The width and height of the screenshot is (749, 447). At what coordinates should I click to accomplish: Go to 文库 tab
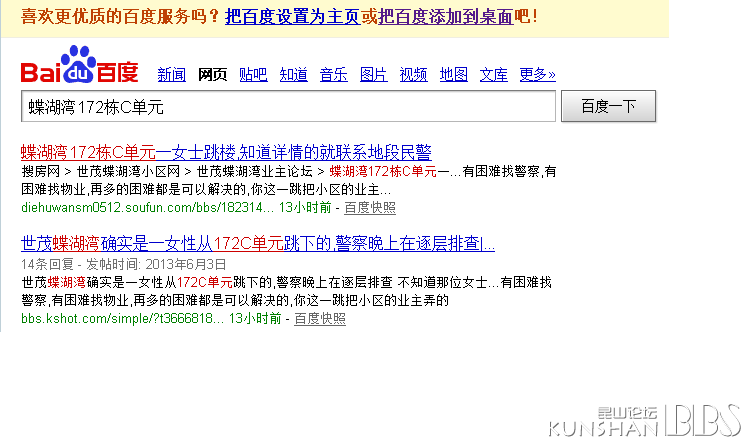pyautogui.click(x=494, y=74)
